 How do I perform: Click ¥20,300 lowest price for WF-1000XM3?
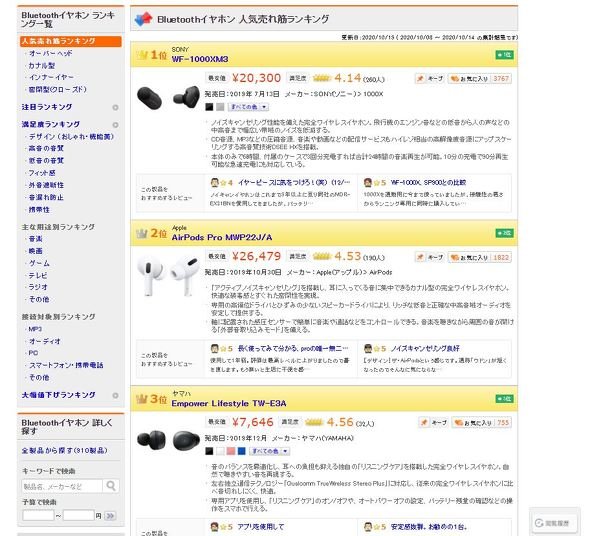click(x=256, y=78)
